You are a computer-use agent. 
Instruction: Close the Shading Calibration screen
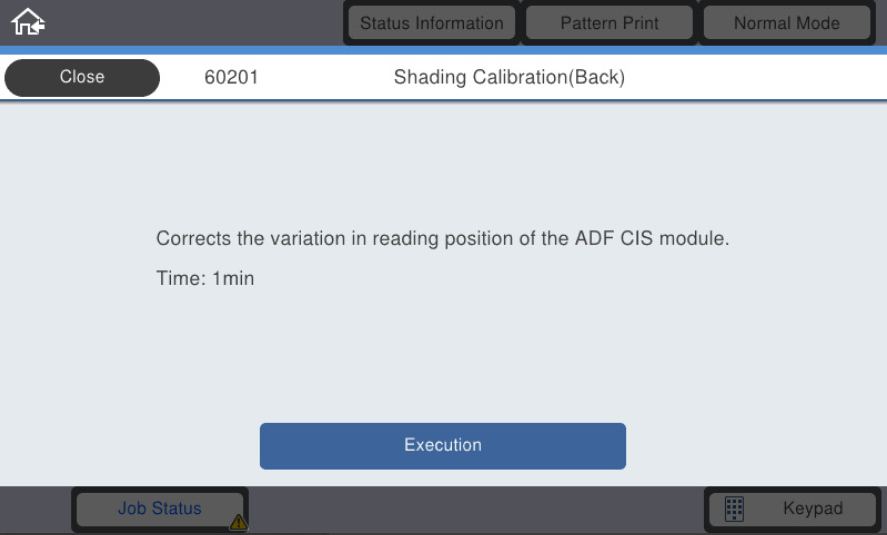pos(82,77)
